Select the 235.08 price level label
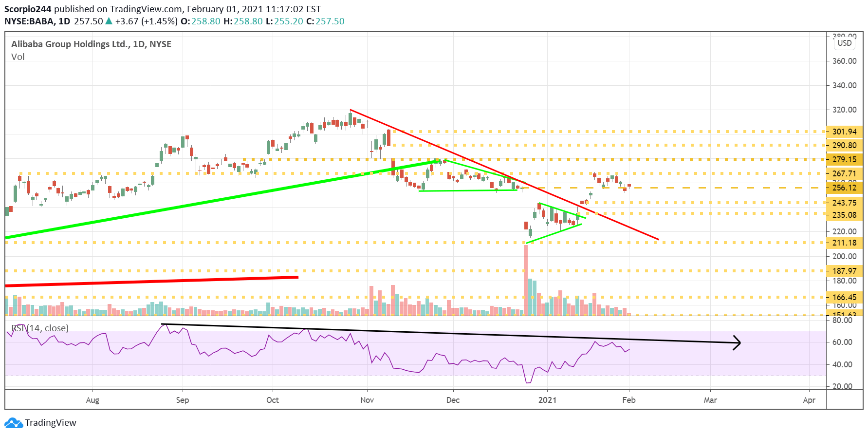This screenshot has height=436, width=868. tap(845, 215)
